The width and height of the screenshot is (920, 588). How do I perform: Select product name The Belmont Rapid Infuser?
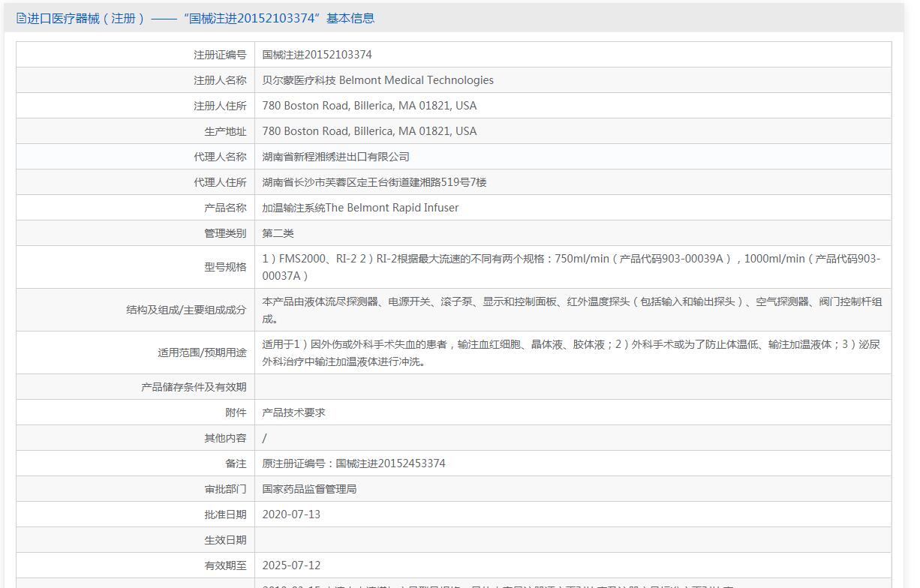(360, 208)
